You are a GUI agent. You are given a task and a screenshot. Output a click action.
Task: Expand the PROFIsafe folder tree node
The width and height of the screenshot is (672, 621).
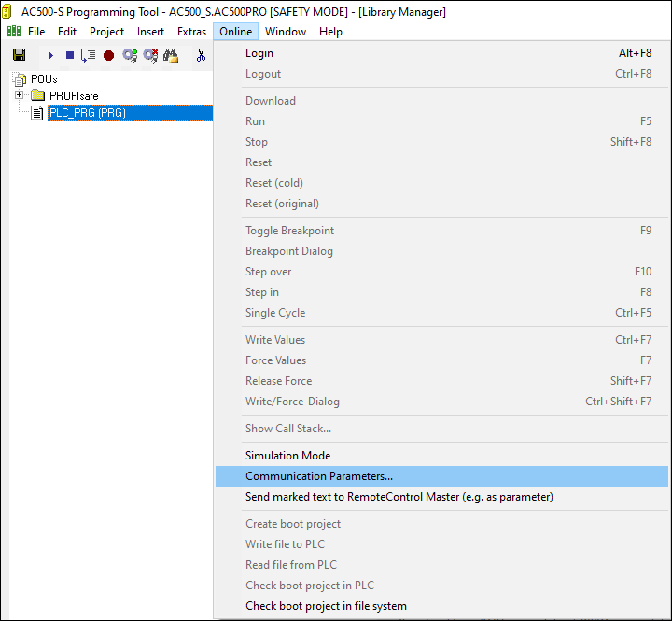tap(19, 95)
